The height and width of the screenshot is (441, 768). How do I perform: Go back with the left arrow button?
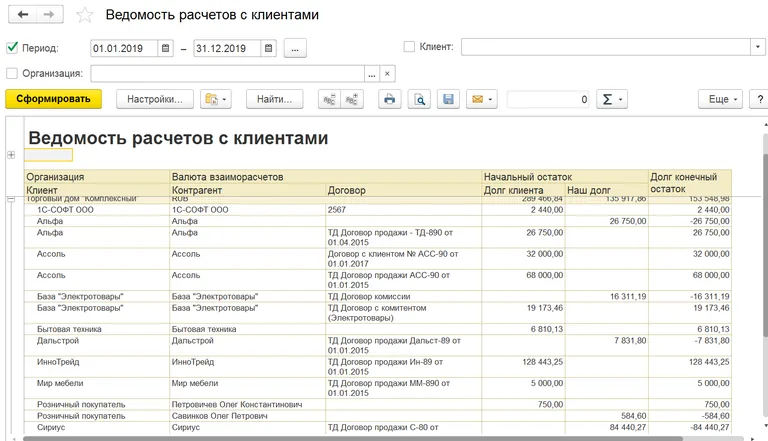(23, 15)
